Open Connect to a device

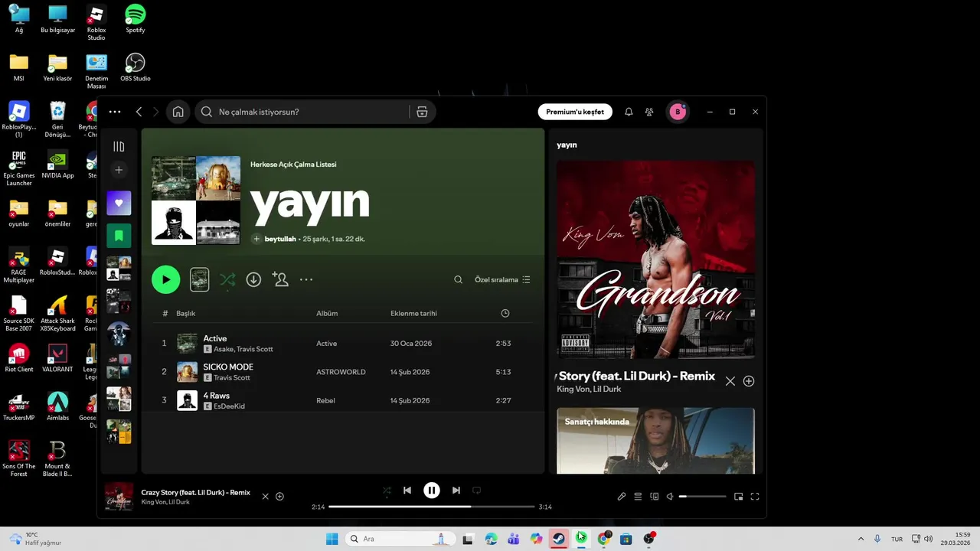[654, 497]
